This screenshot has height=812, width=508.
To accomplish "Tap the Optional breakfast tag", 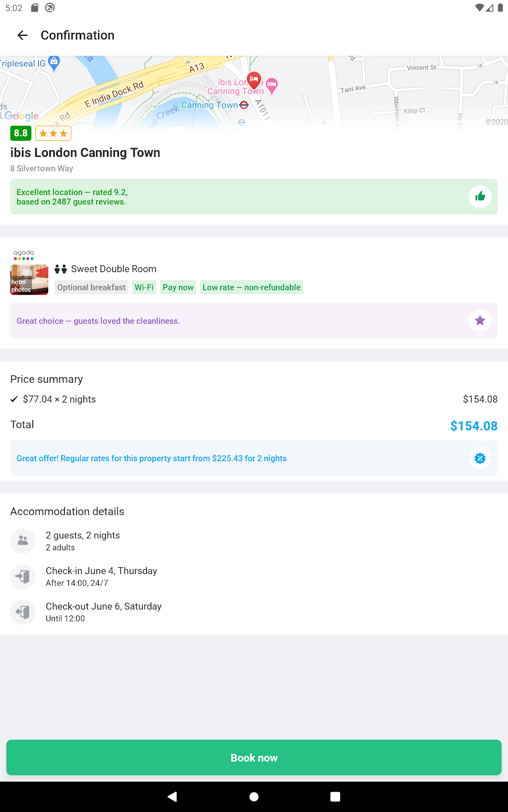I will pos(91,287).
